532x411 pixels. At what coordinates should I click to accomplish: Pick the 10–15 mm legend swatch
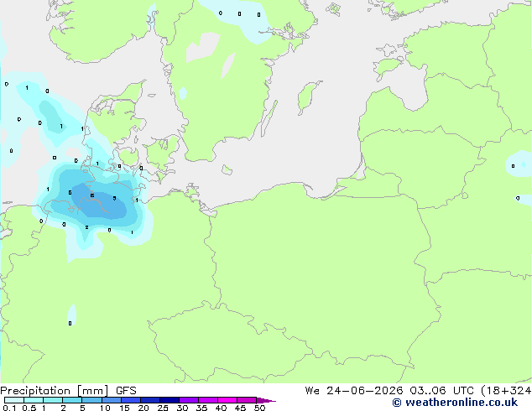pos(112,400)
